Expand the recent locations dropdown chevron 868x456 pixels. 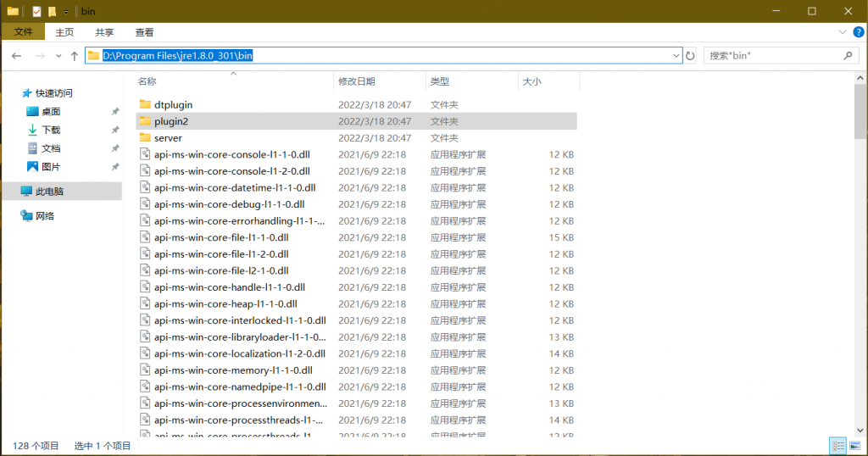click(x=59, y=56)
